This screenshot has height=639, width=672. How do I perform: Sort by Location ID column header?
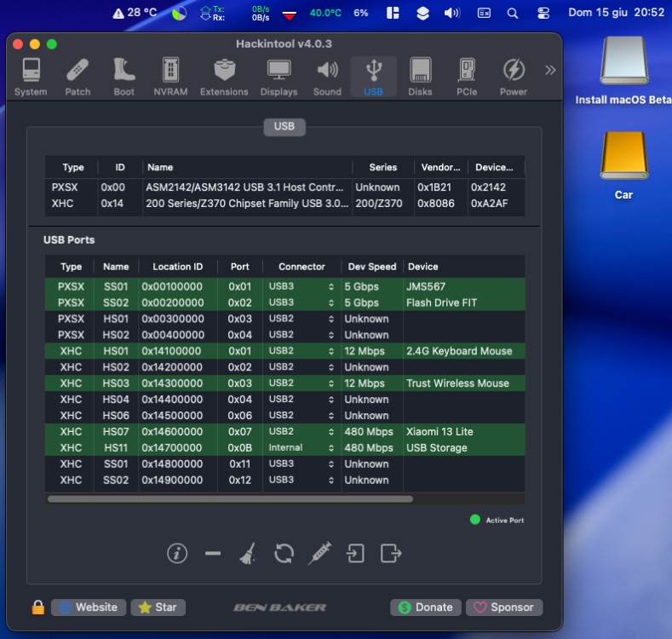point(177,267)
